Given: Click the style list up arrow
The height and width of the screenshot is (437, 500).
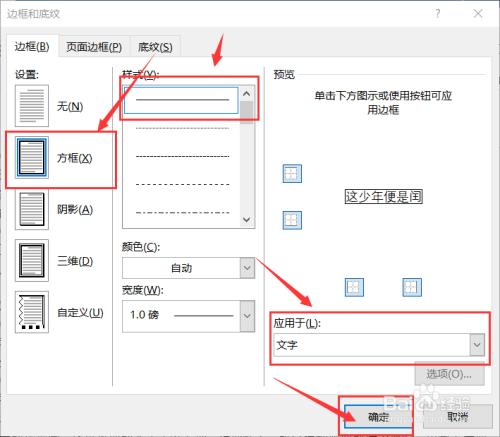Looking at the screenshot, I should (x=247, y=94).
